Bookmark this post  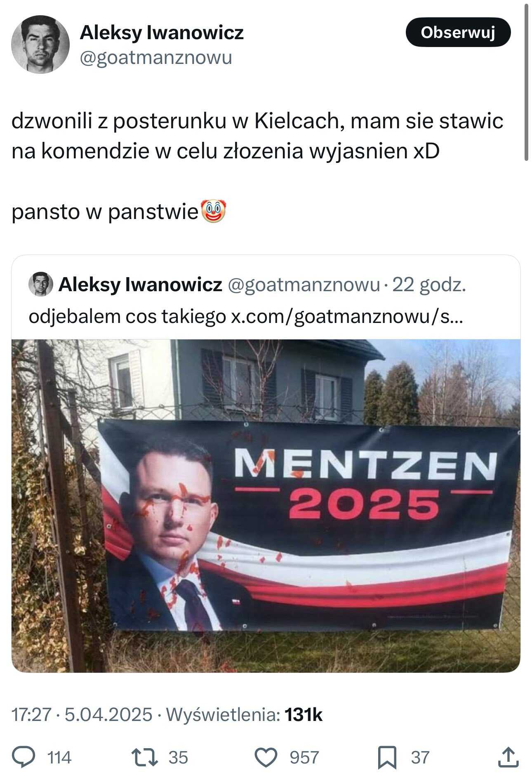click(387, 758)
